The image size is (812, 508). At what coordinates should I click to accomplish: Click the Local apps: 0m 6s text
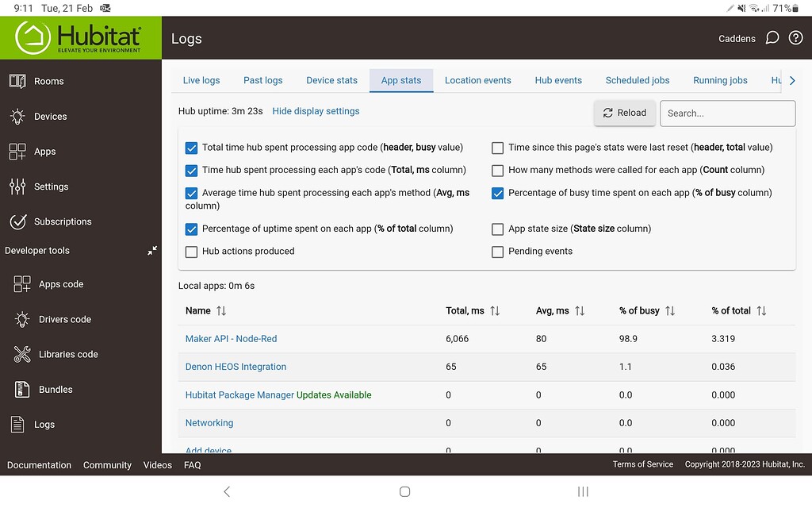point(216,286)
